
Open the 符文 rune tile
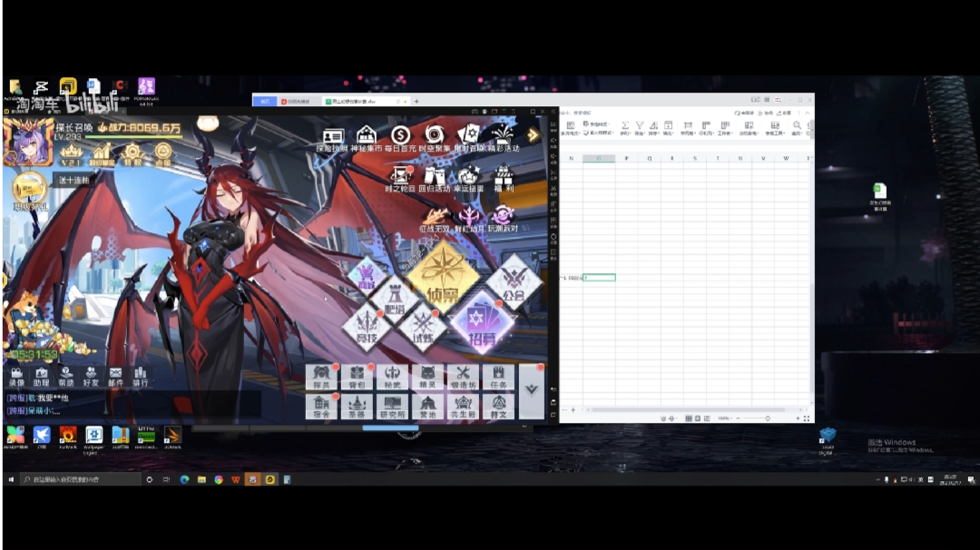(x=498, y=407)
